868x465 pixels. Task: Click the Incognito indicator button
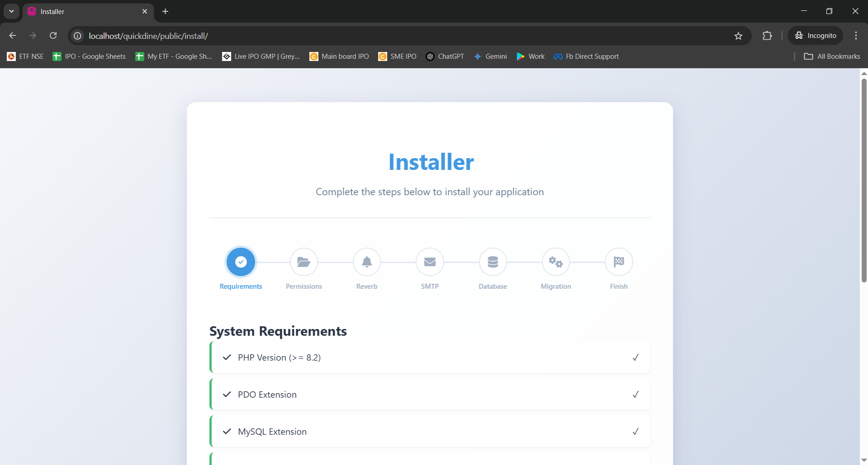[x=816, y=36]
